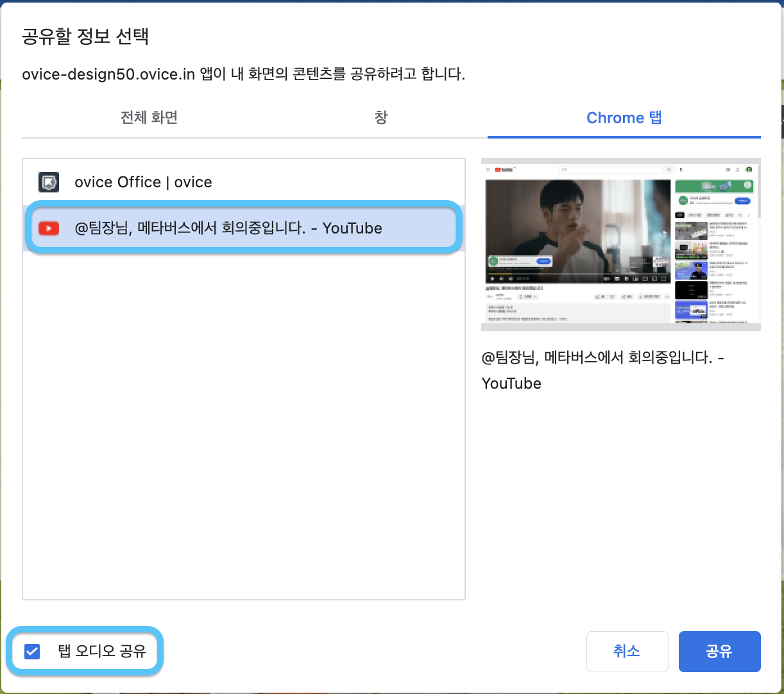Viewport: 784px width, 694px height.
Task: Select the ovice Office | ovice tab row
Action: [x=244, y=182]
